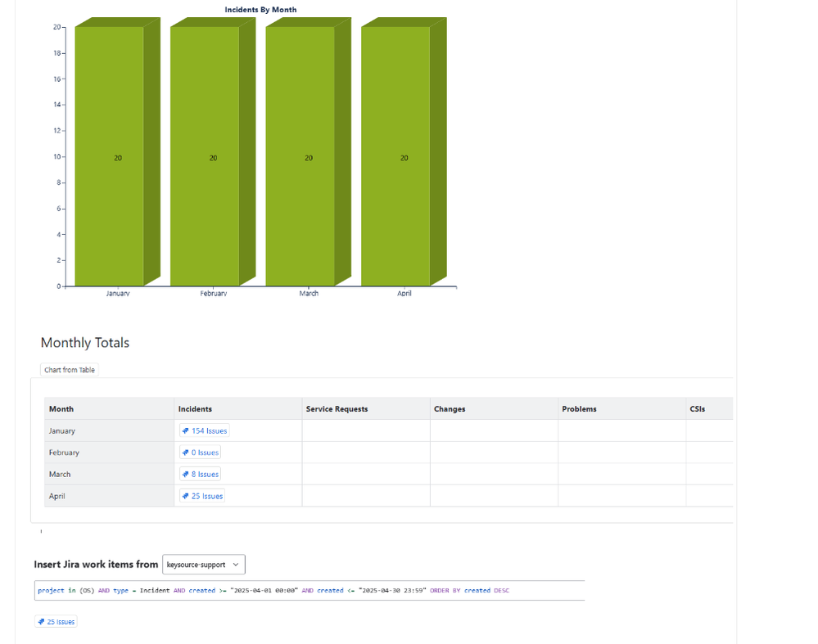The image size is (818, 644).
Task: Click the Incidents By Month chart title
Action: [260, 9]
